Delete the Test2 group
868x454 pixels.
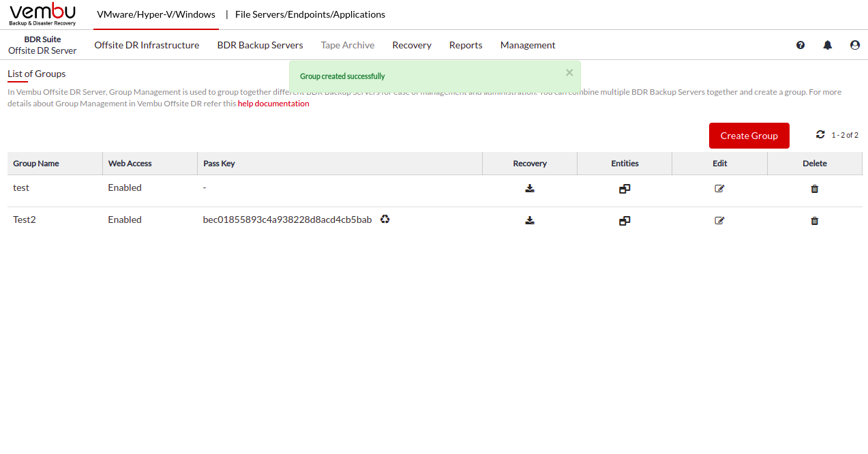(x=814, y=221)
